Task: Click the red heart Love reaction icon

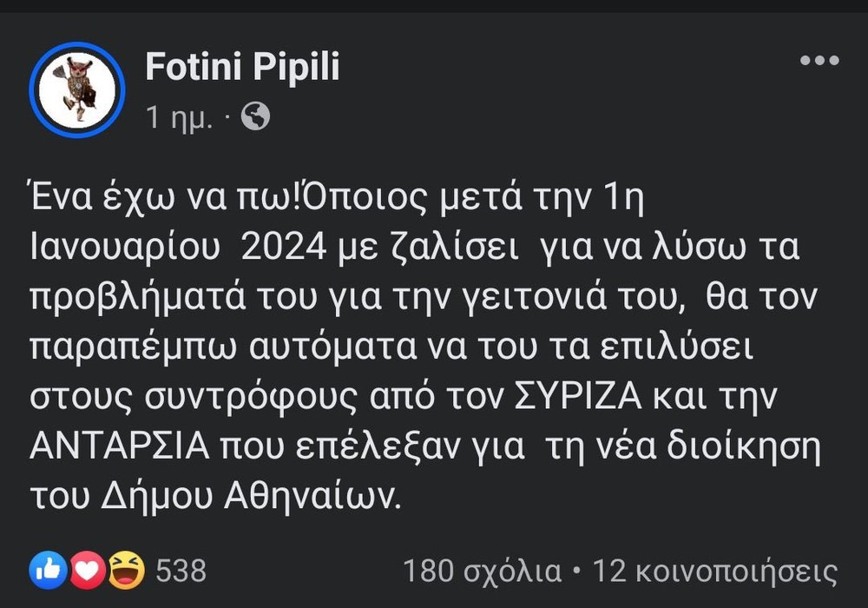Action: [x=89, y=570]
